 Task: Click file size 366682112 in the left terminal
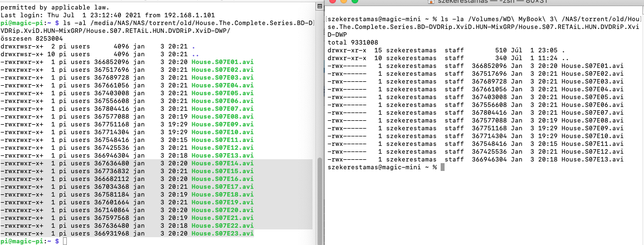(x=112, y=179)
